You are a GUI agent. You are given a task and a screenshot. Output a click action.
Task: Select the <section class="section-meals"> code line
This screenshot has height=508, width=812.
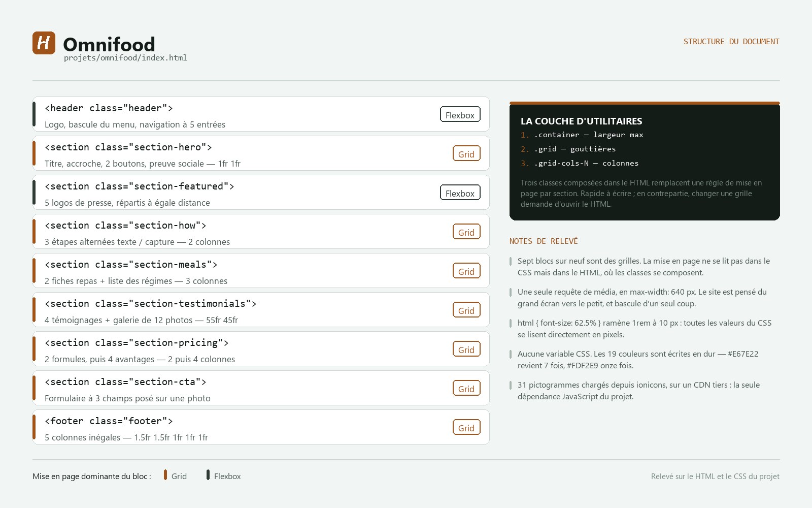(131, 265)
